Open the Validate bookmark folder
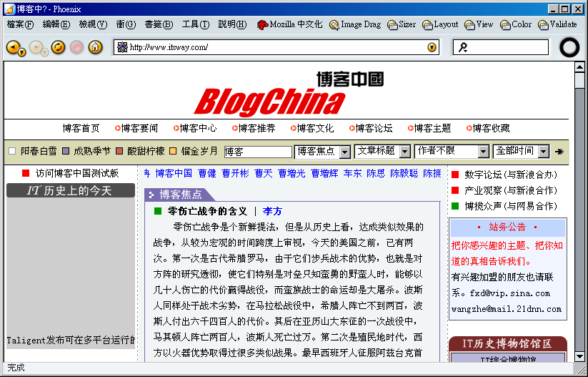Viewport: 588px width, 377px height. tap(557, 25)
